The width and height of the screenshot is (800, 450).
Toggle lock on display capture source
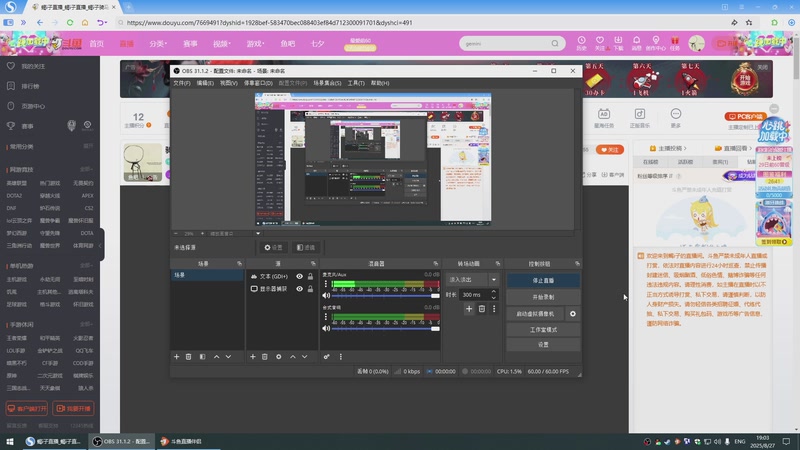point(310,288)
